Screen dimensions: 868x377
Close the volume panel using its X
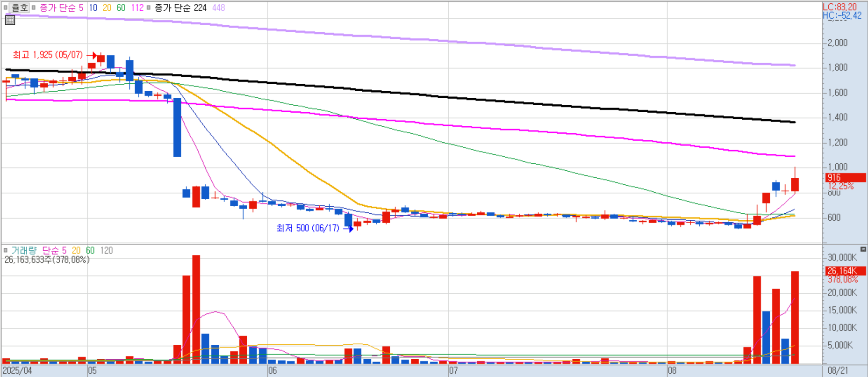(863, 249)
